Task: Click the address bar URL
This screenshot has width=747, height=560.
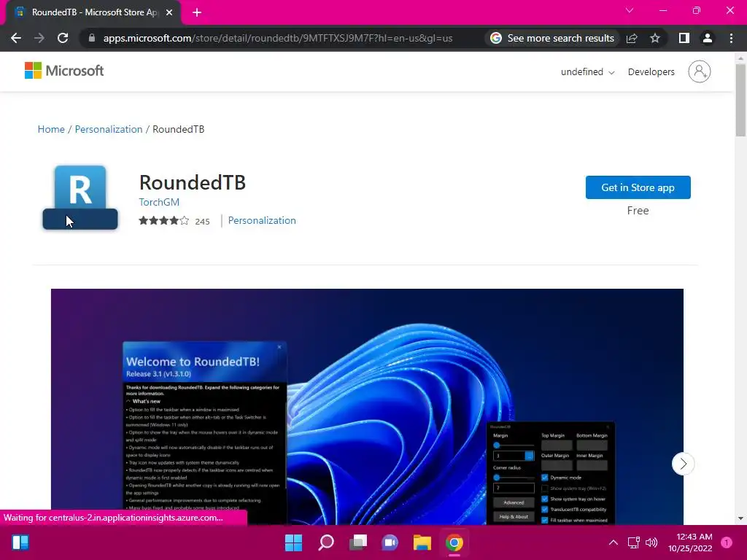Action: click(x=278, y=38)
